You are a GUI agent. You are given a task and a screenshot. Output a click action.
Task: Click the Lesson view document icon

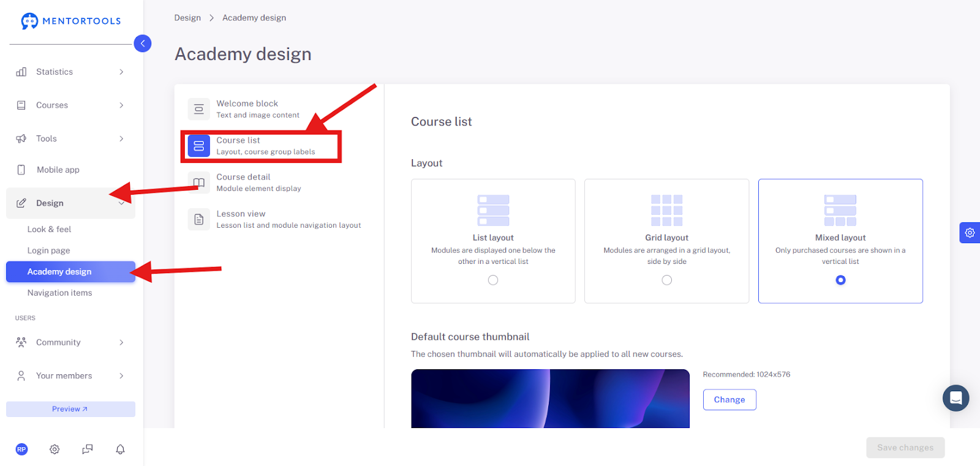point(199,219)
